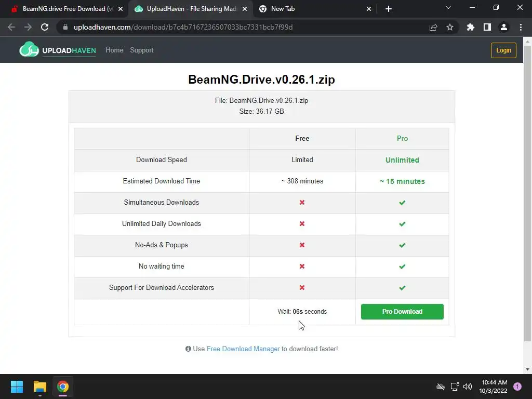Share this page via address bar icon
The height and width of the screenshot is (399, 532).
coord(433,28)
